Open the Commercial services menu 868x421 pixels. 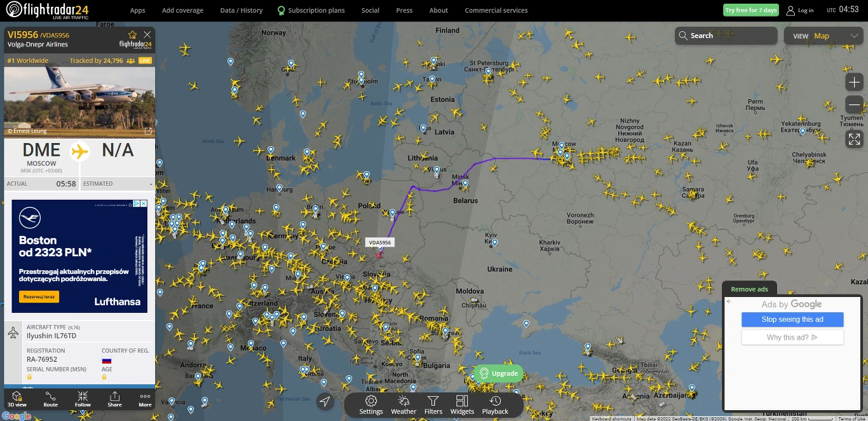[x=496, y=10]
